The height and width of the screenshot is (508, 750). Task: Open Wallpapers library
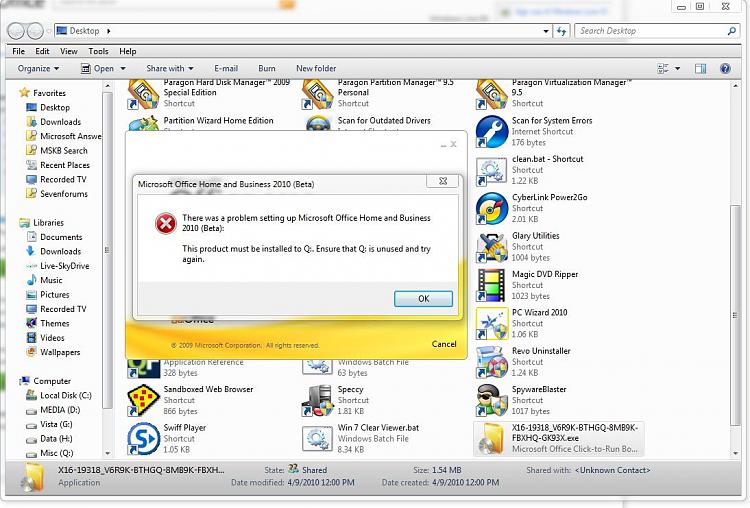(x=60, y=352)
